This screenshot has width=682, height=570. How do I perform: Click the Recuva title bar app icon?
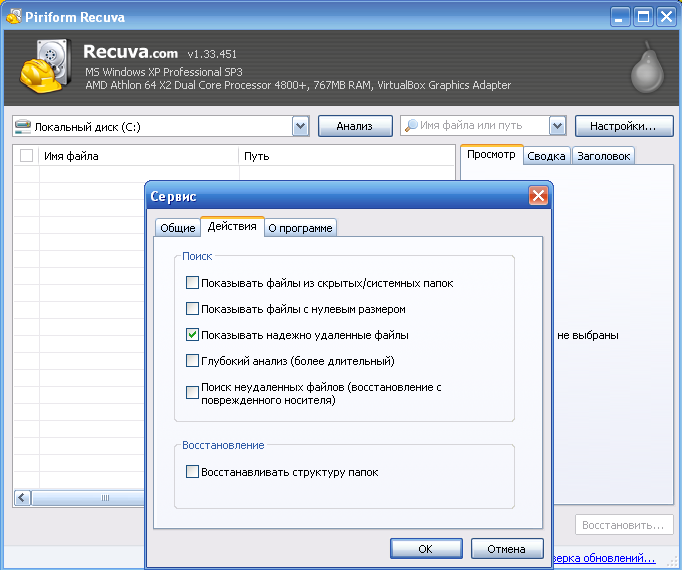point(14,17)
